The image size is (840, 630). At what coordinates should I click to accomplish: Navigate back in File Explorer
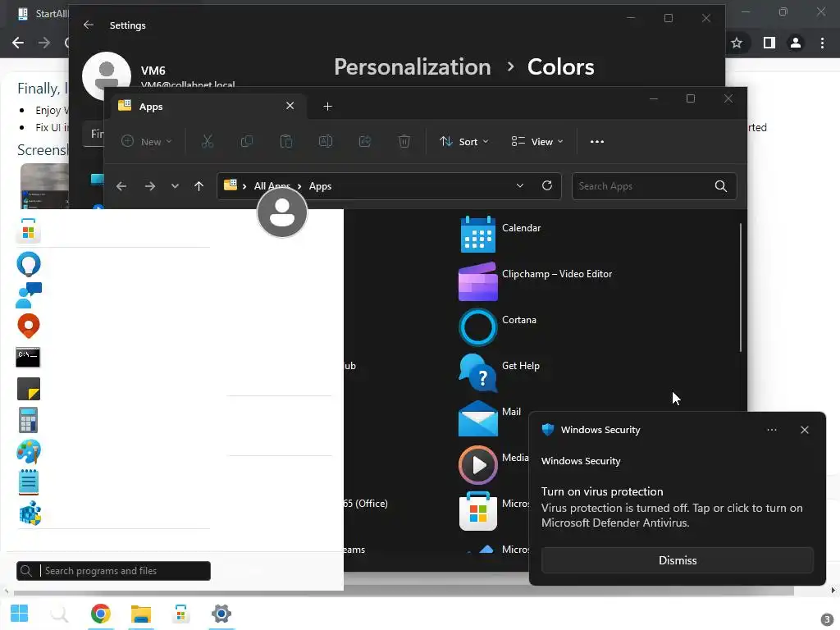[121, 186]
